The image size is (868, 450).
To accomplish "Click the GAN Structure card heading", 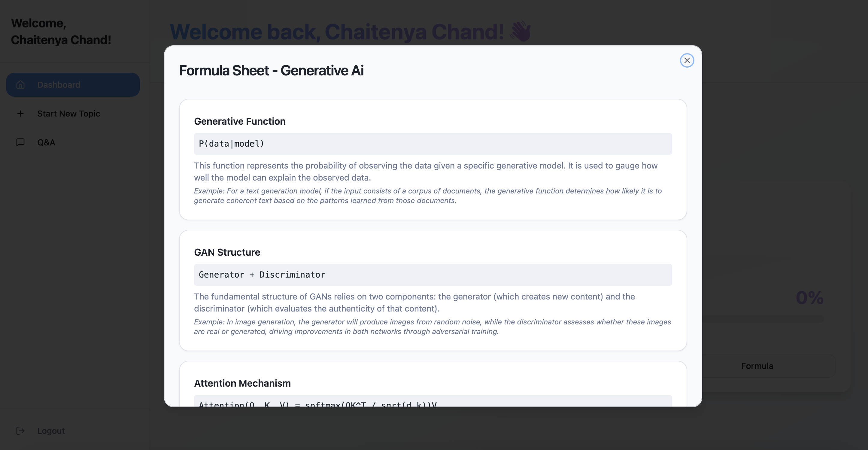I will tap(227, 252).
